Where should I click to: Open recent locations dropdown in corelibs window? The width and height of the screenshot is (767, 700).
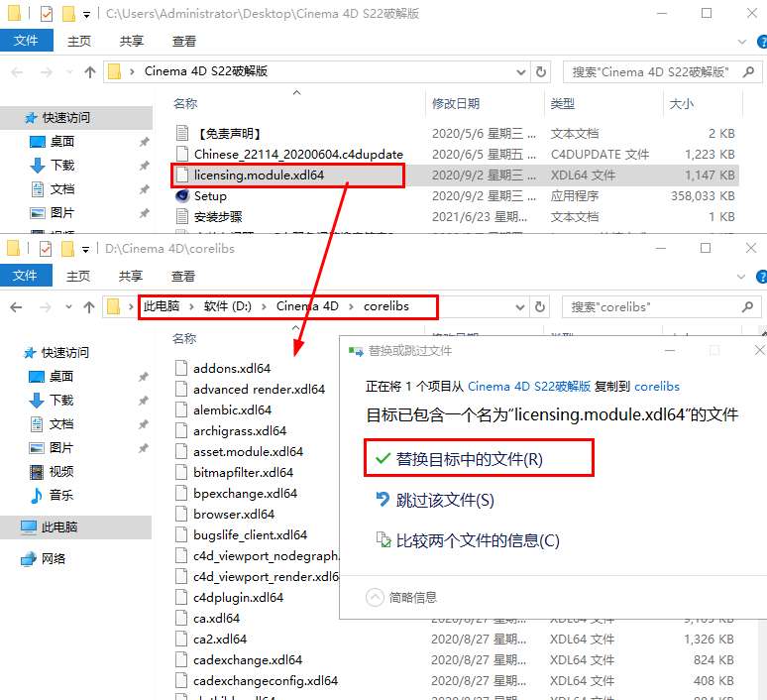click(x=69, y=307)
